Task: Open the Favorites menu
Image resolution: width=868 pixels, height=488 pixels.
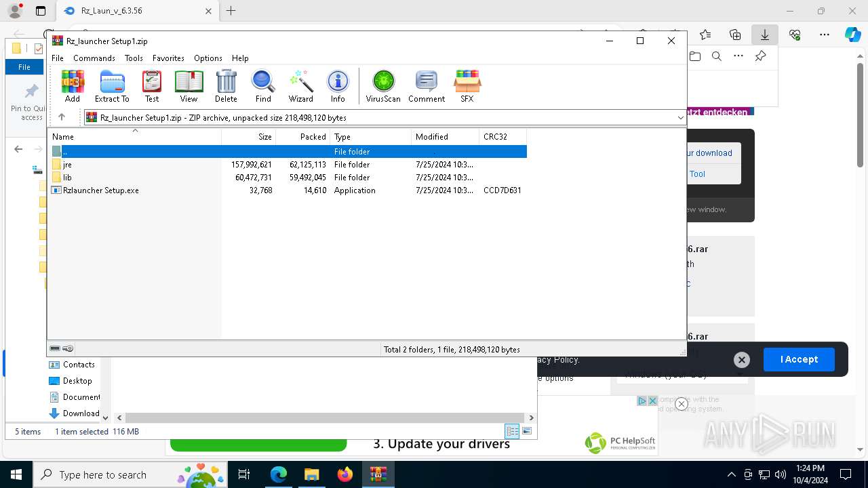Action: pyautogui.click(x=168, y=58)
